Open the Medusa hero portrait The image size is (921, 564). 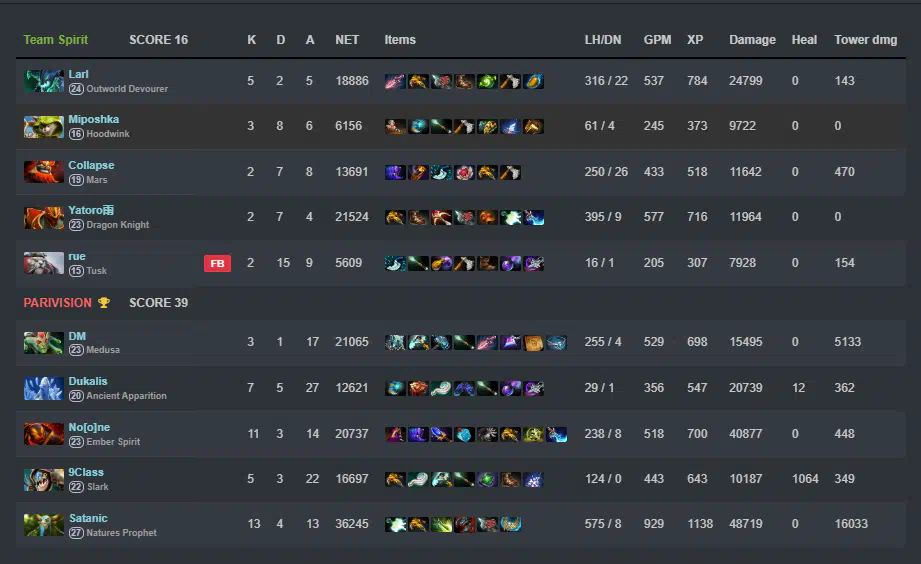[43, 343]
